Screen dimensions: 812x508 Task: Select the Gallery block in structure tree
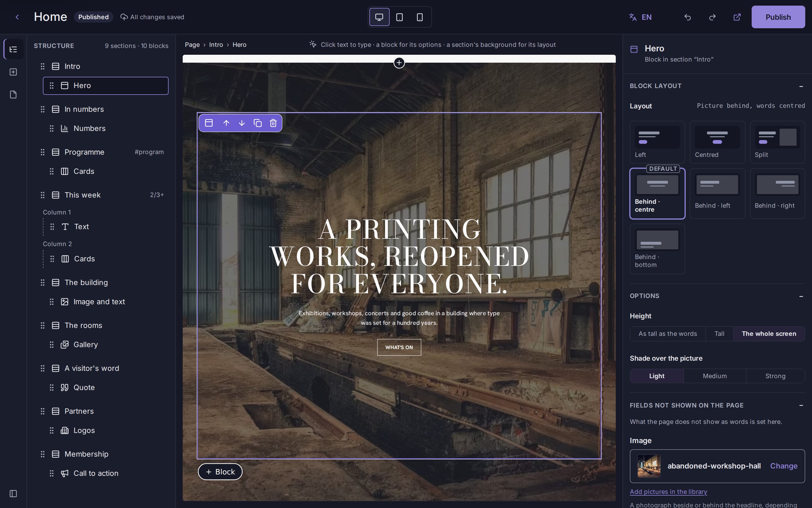(x=106, y=345)
